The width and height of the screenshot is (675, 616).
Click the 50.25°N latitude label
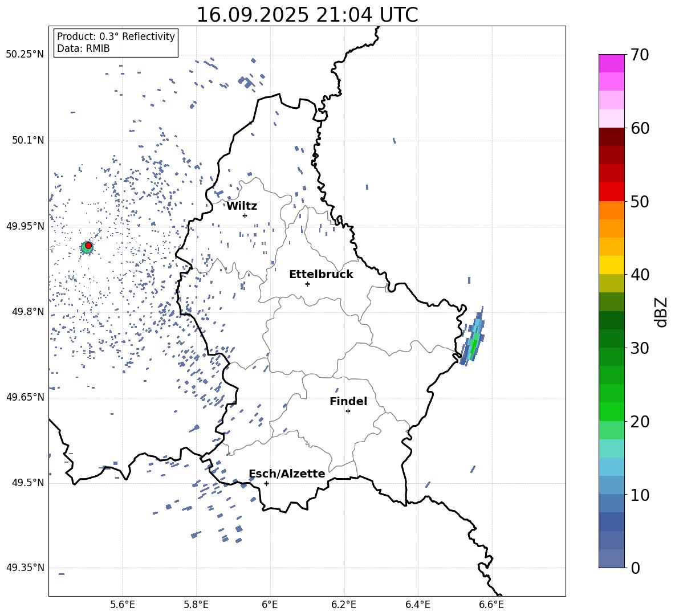(25, 55)
